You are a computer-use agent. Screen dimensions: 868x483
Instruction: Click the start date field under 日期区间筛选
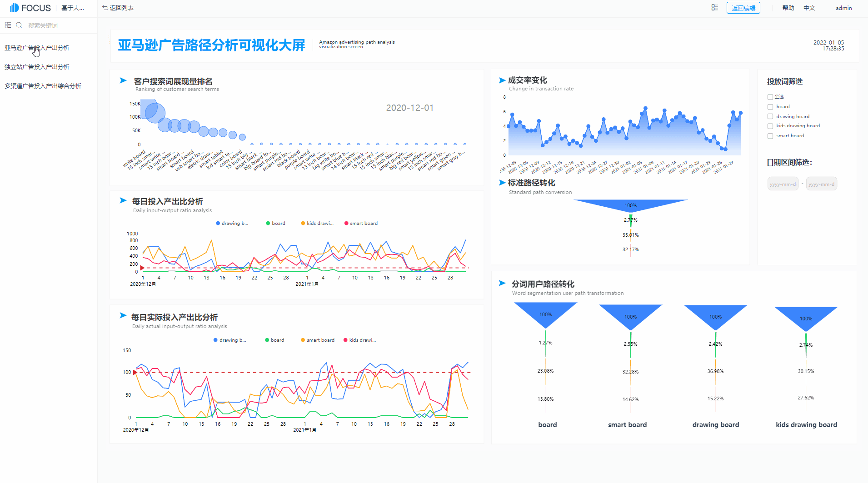[x=783, y=184]
